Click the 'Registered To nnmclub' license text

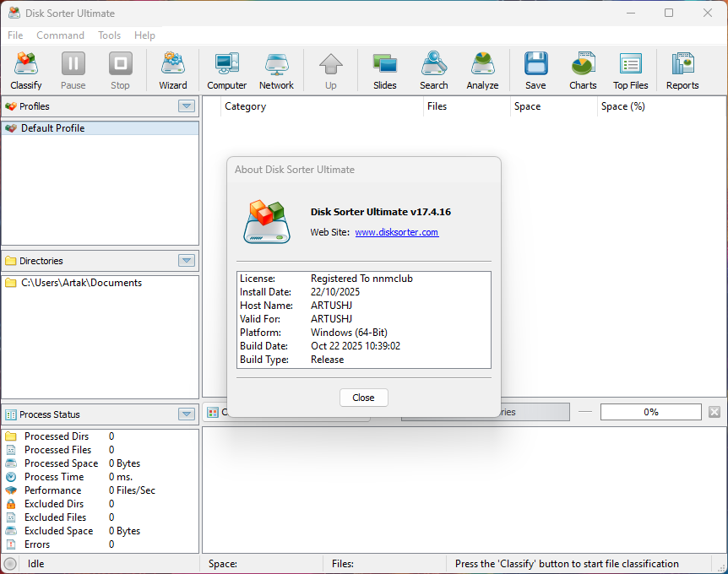tap(361, 279)
